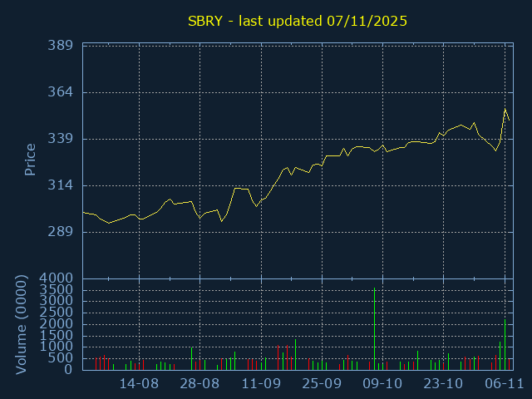Viewport: 532px width, 399px height.
Task: Click the 25-09 date label
Action: pos(322,384)
